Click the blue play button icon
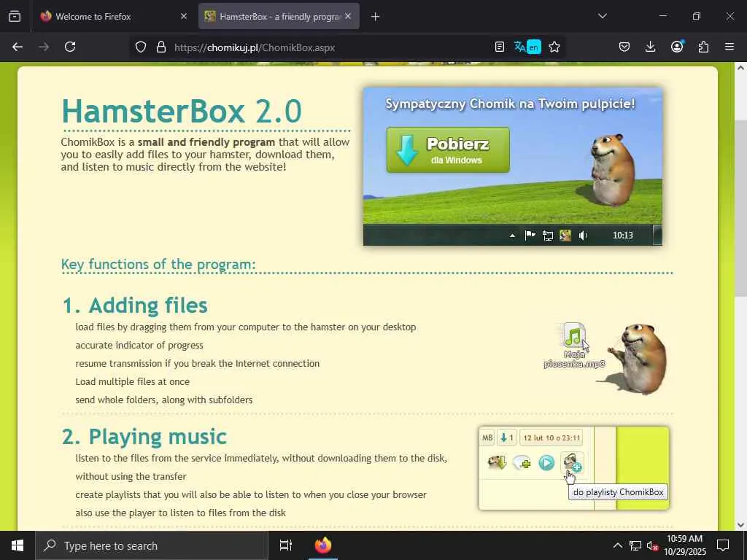747x560 pixels. pos(546,462)
